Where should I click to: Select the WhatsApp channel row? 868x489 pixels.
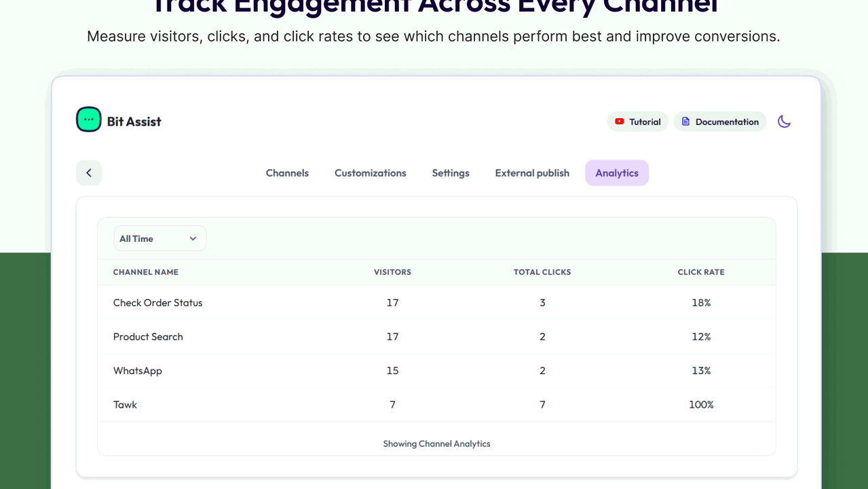pos(436,371)
